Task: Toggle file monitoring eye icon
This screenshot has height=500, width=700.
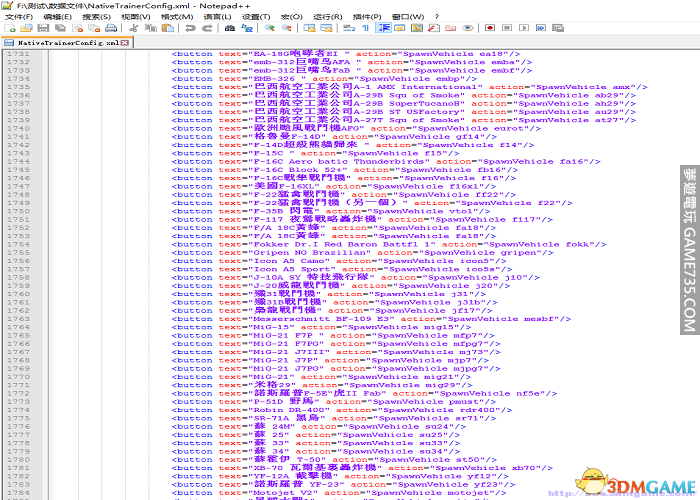Action: 467,28
